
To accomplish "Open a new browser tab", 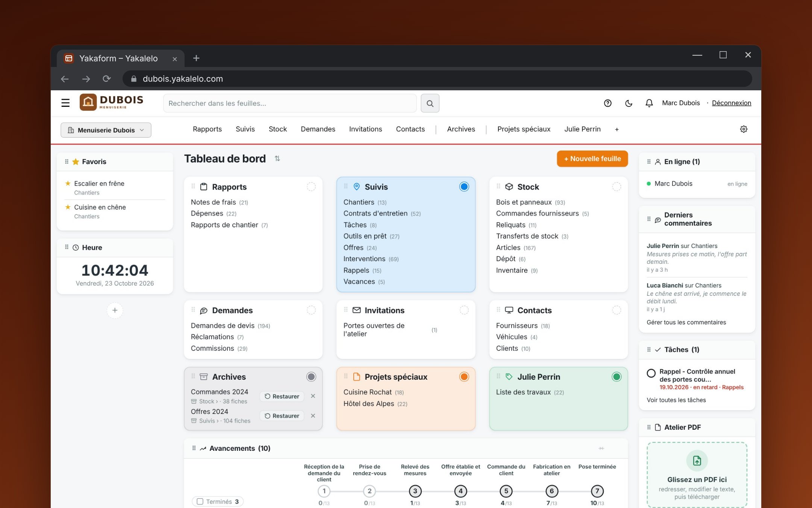I will coord(196,58).
